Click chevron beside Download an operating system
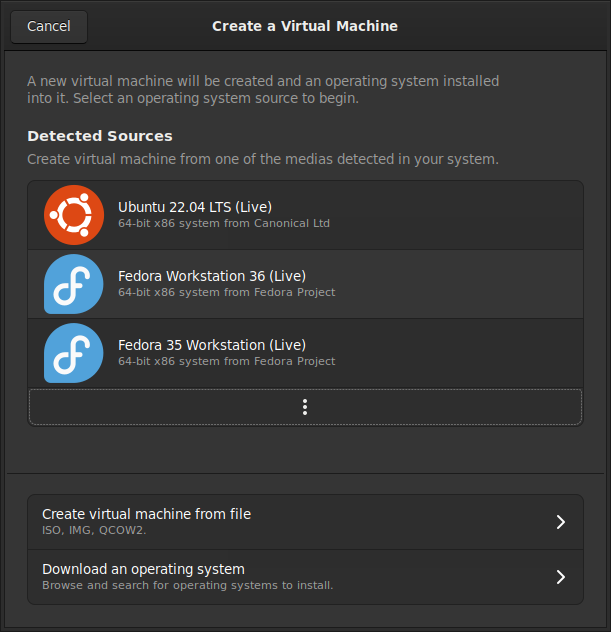611x632 pixels. tap(561, 577)
